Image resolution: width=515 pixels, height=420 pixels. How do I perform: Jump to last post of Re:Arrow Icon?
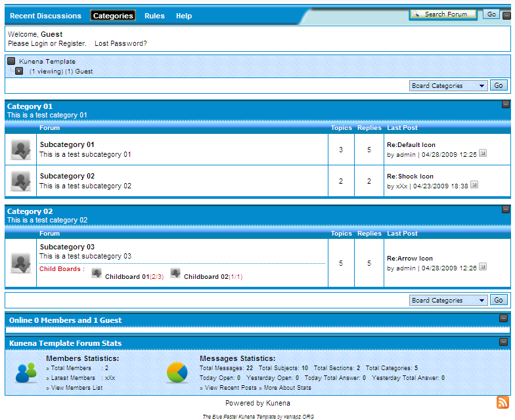tap(482, 266)
